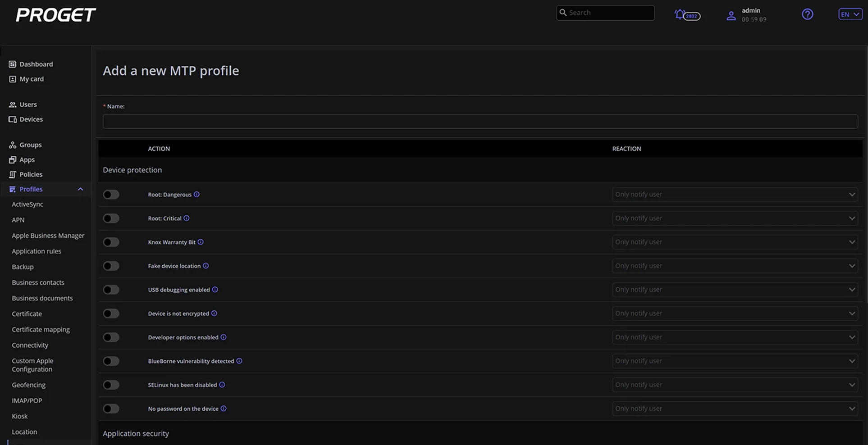Open reaction dropdown for BlueBorne vulnerability

click(735, 361)
